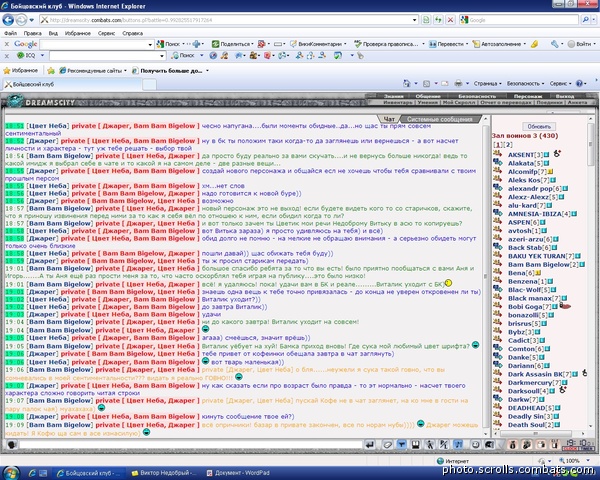Toggle the blue chat filter icon
600x480 pixels.
[401, 444]
